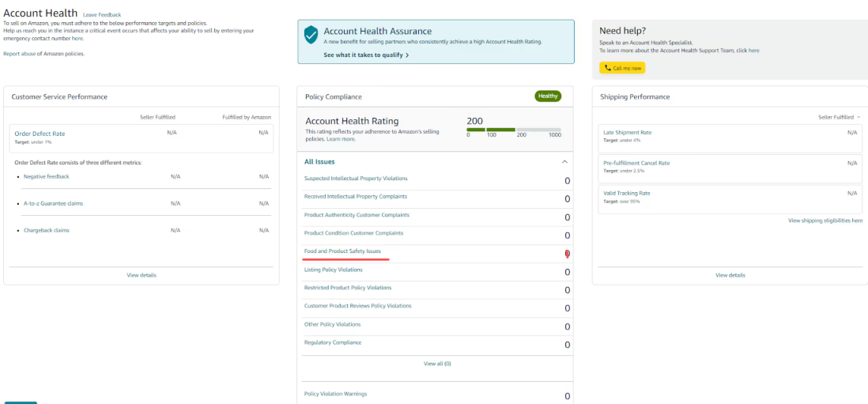868x404 pixels.
Task: Click the Shipping Performance panel title
Action: click(635, 96)
